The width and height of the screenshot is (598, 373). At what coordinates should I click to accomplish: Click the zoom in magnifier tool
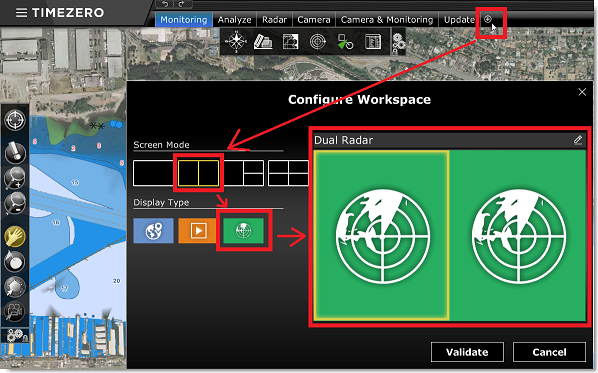[x=14, y=178]
